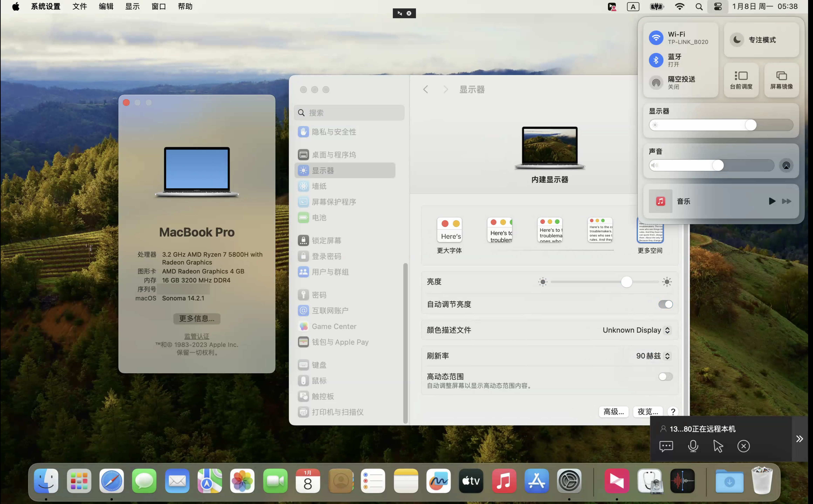Open 颜色描述文件 Unknown Display dropdown
813x504 pixels.
click(637, 330)
